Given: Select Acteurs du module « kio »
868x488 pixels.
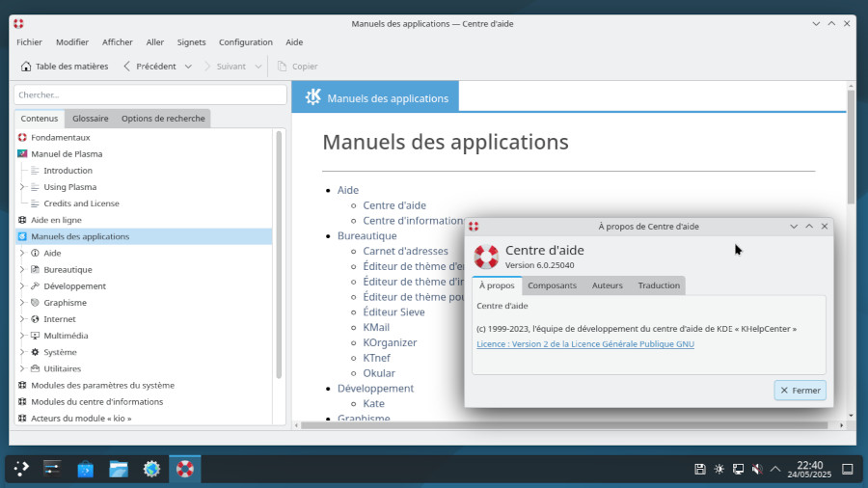Looking at the screenshot, I should coord(81,419).
